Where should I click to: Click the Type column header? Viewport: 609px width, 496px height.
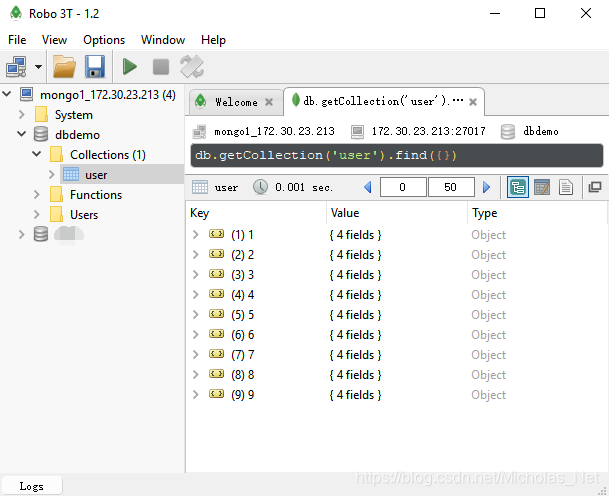(537, 213)
